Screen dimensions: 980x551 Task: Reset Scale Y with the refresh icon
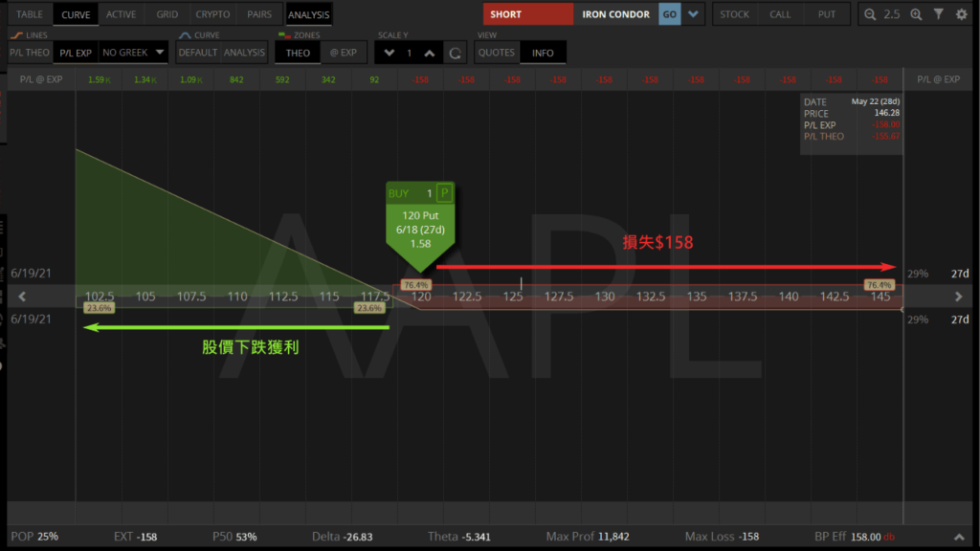click(x=455, y=54)
